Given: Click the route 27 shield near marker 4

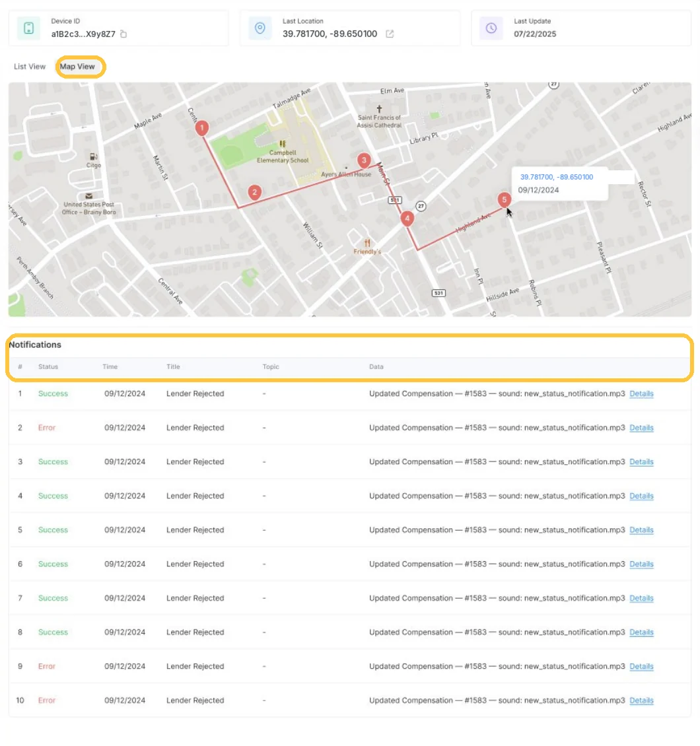Looking at the screenshot, I should tap(421, 206).
